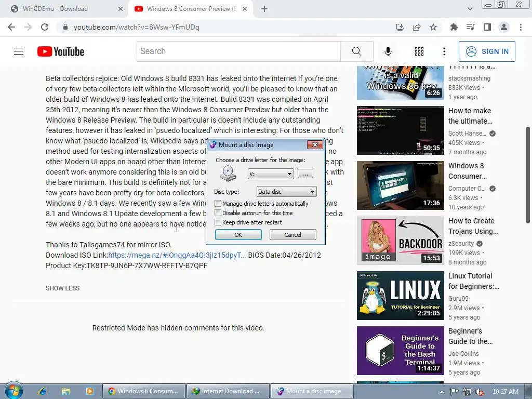Open the mega.nz ISO download link
The width and height of the screenshot is (532, 399).
(x=177, y=255)
